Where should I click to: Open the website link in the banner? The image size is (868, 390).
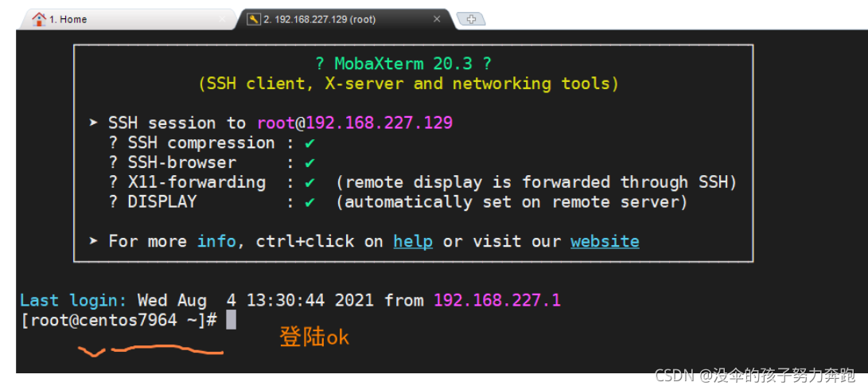(x=605, y=241)
